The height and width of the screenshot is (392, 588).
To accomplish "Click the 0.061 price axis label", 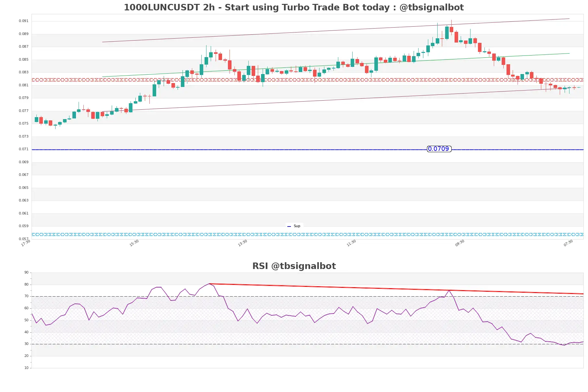I will [23, 214].
